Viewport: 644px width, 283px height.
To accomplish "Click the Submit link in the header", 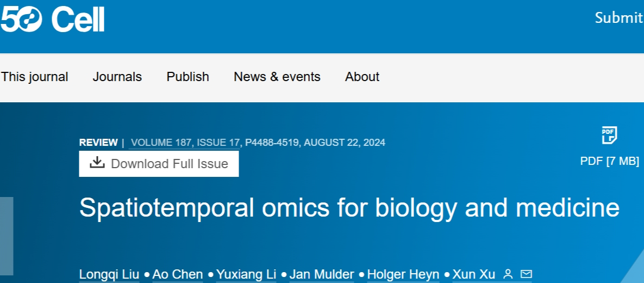I will click(619, 18).
